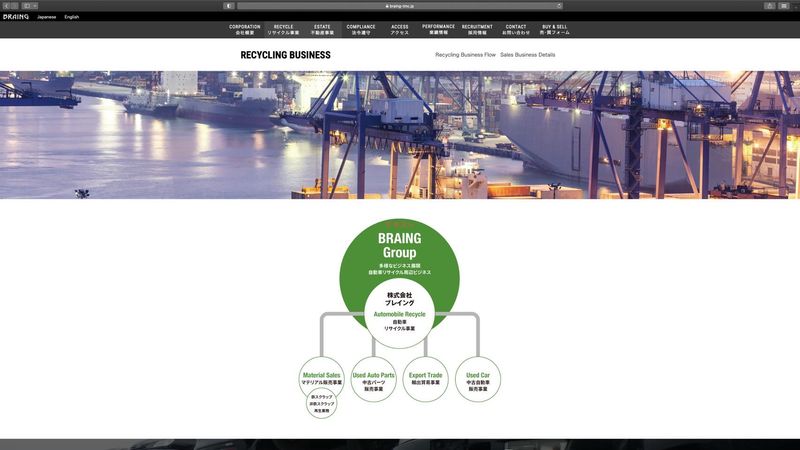
Task: Open the Safari tab overview icon
Action: [784, 6]
